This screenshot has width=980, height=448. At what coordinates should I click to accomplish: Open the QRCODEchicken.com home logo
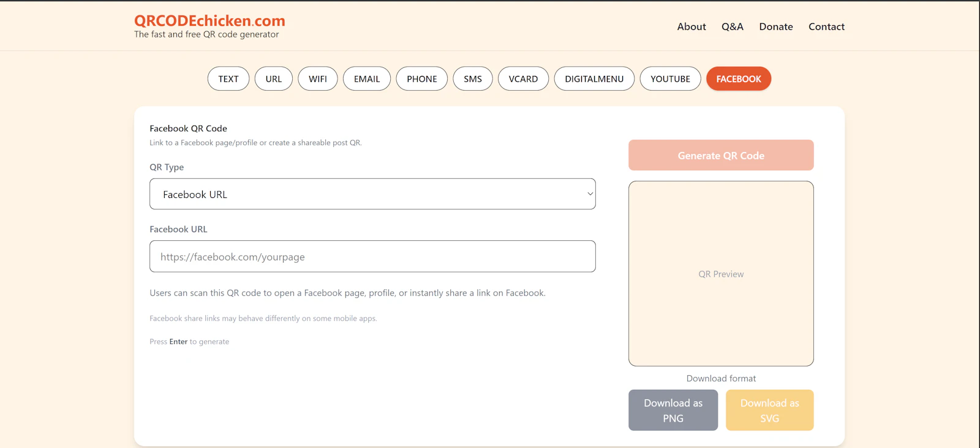(x=209, y=21)
